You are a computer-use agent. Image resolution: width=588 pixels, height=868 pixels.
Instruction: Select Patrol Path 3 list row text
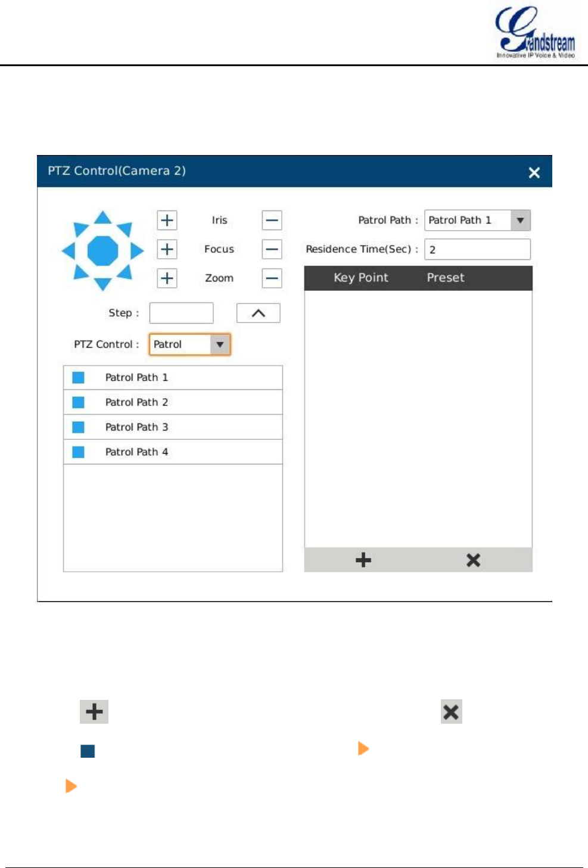tap(136, 427)
